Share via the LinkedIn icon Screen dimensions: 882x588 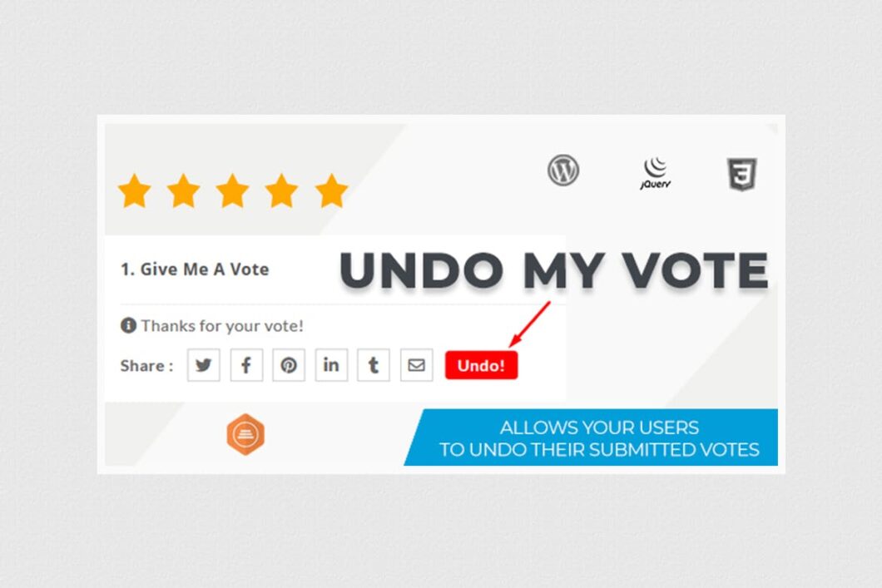pos(331,364)
